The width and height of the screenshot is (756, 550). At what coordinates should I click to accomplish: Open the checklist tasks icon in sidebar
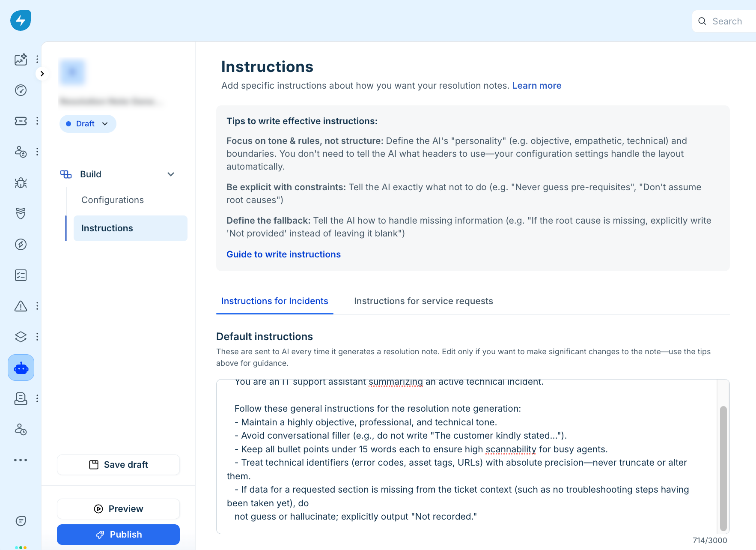21,275
